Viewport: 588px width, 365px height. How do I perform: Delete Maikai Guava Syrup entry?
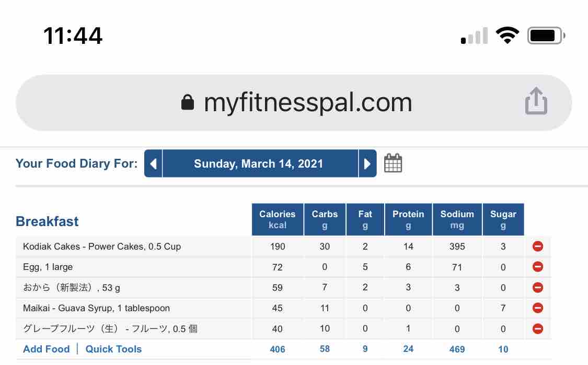click(537, 308)
